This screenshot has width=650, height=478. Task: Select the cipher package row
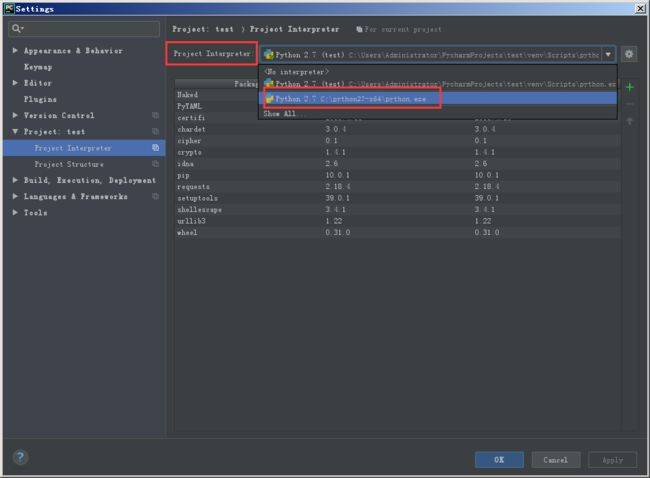click(x=397, y=141)
